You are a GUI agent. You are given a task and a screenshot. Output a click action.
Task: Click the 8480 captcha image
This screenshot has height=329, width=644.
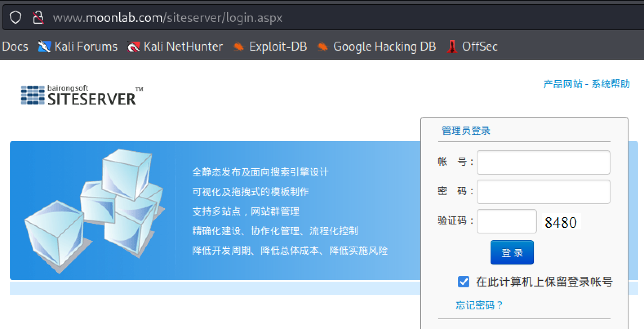[x=561, y=222]
